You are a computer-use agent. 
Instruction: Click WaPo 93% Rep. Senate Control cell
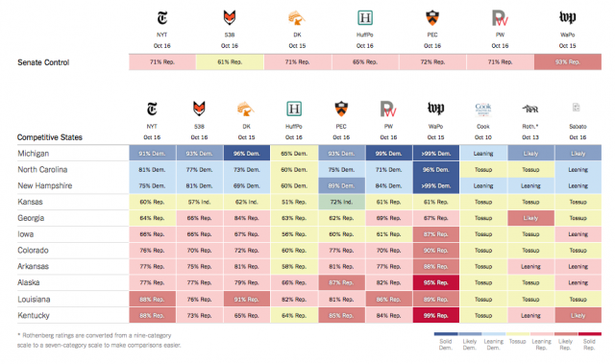(568, 61)
